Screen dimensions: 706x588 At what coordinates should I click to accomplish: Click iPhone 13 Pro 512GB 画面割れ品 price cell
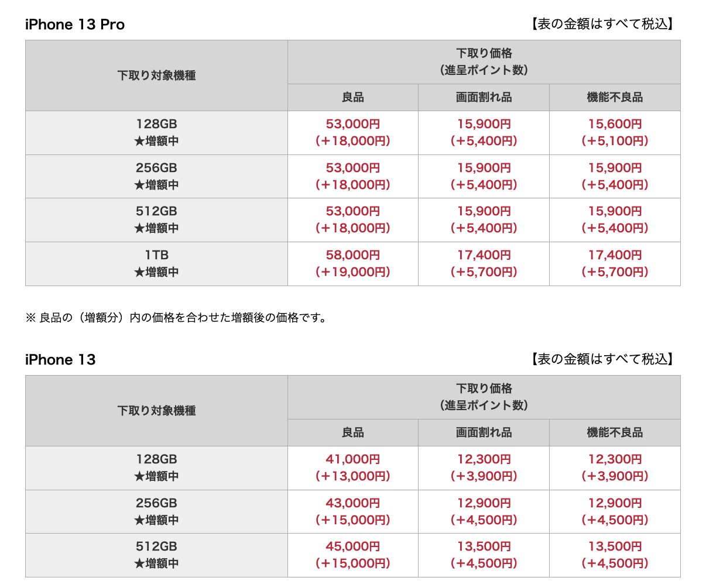(x=484, y=219)
